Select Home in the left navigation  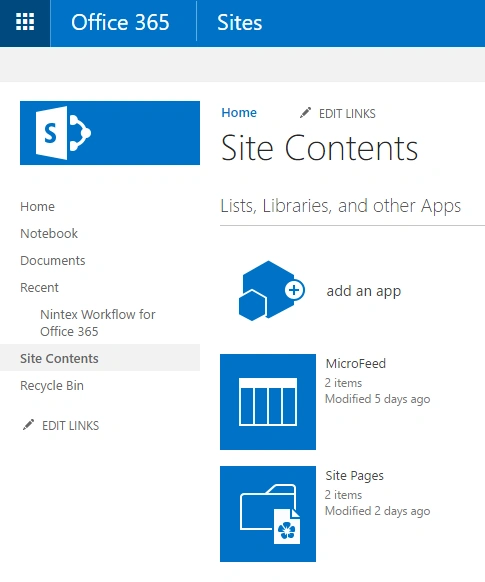37,206
